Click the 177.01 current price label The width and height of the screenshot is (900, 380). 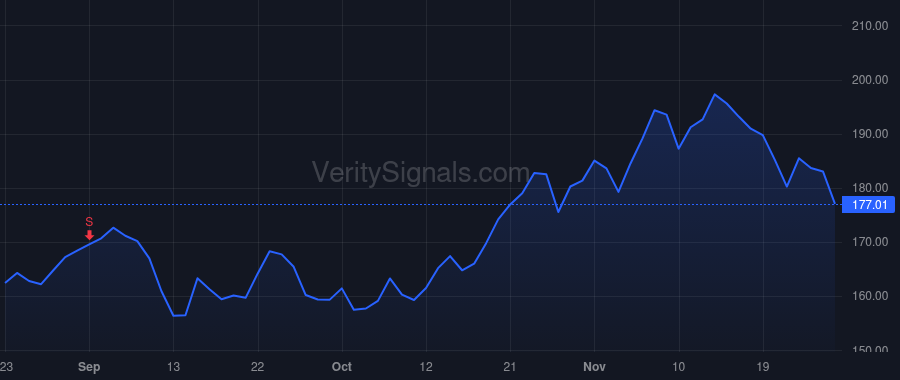tap(868, 205)
